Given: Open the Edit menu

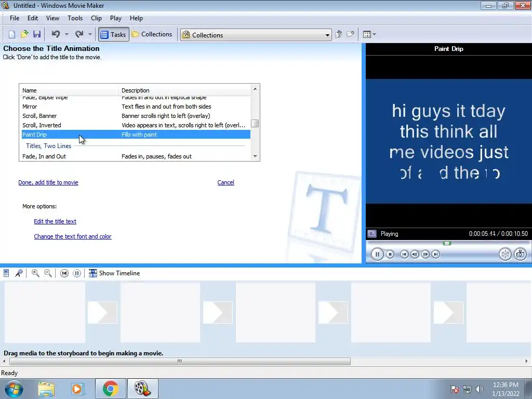Looking at the screenshot, I should point(33,18).
